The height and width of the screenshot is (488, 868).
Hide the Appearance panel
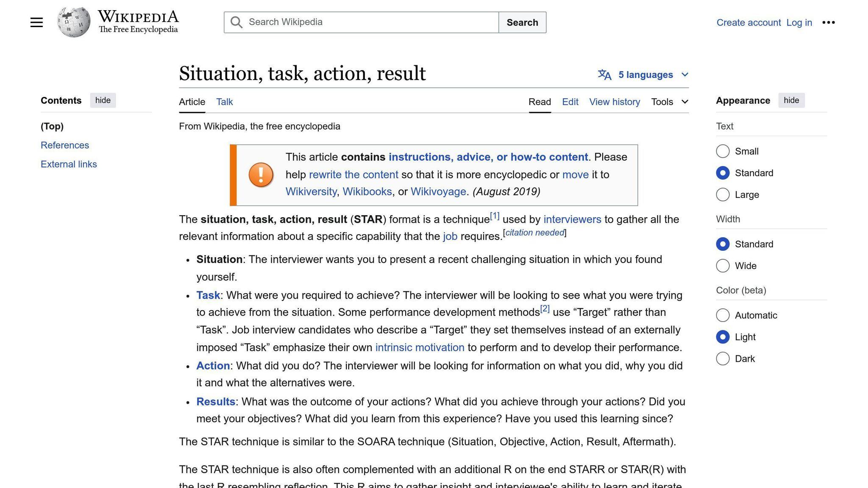[791, 100]
